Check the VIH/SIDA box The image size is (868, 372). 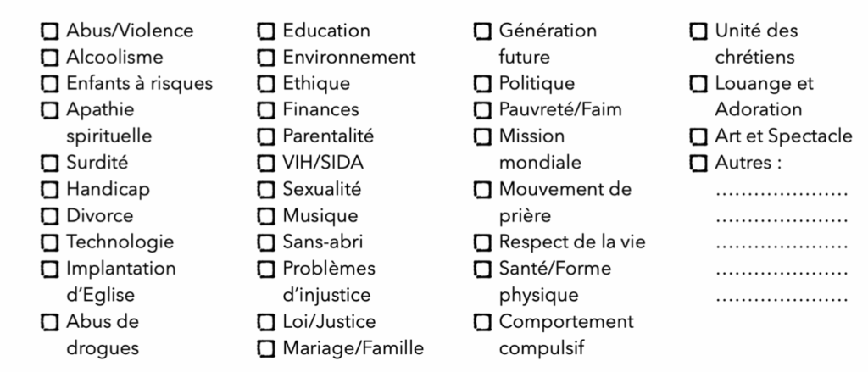266,164
